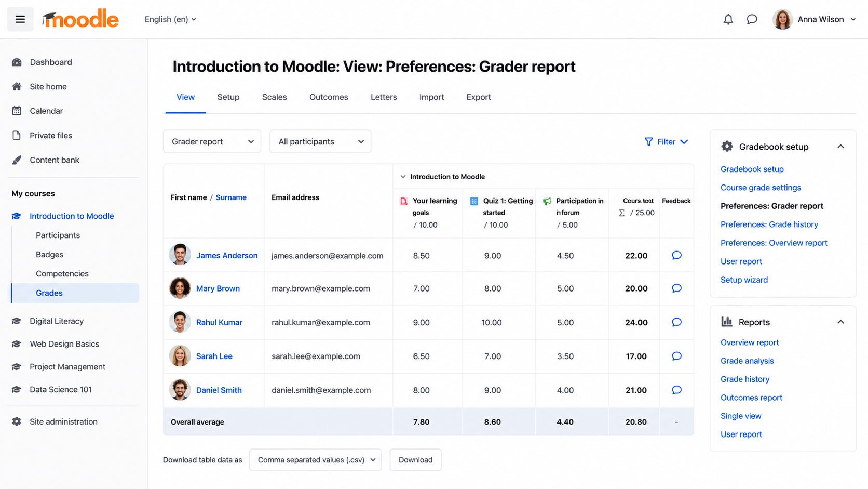Click Rahul Kumar's course total 24.00
This screenshot has height=489, width=868.
(636, 322)
